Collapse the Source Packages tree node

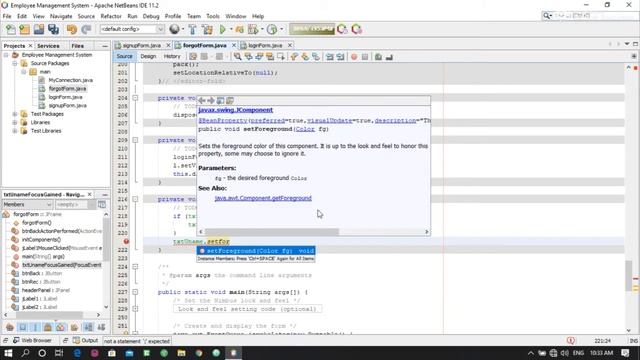click(x=15, y=63)
